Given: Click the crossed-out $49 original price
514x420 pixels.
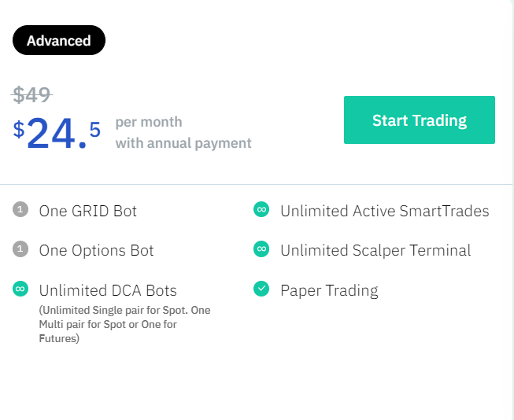Looking at the screenshot, I should [x=31, y=95].
